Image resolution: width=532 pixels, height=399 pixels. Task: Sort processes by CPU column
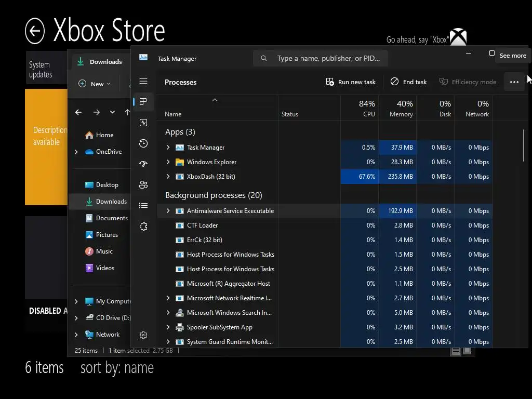[x=360, y=109]
